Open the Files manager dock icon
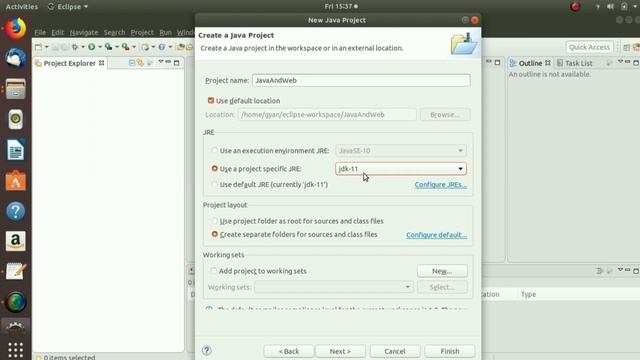The height and width of the screenshot is (360, 640). (16, 89)
